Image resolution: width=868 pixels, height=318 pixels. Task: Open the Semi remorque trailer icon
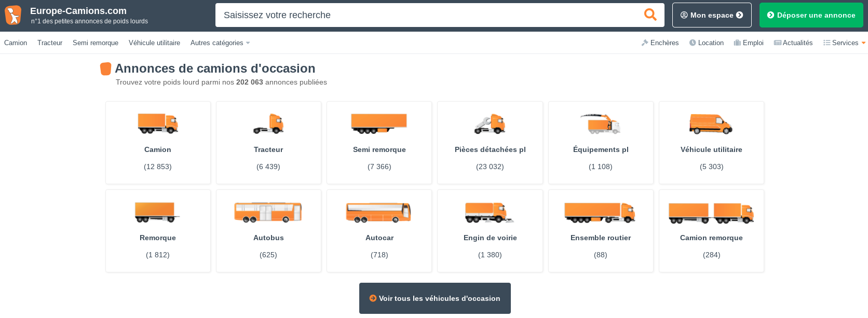coord(379,123)
